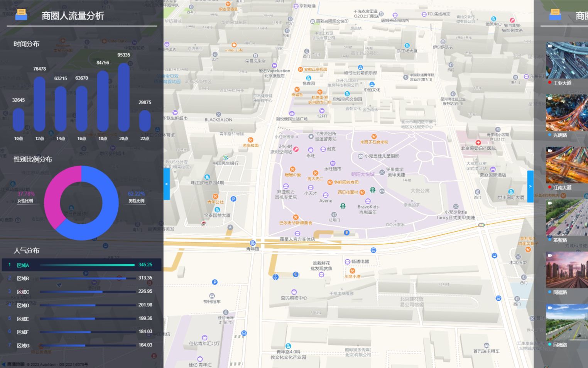This screenshot has width=588, height=368.
Task: Click the Starbucks icon beside 西贝莜面村
Action: [373, 190]
